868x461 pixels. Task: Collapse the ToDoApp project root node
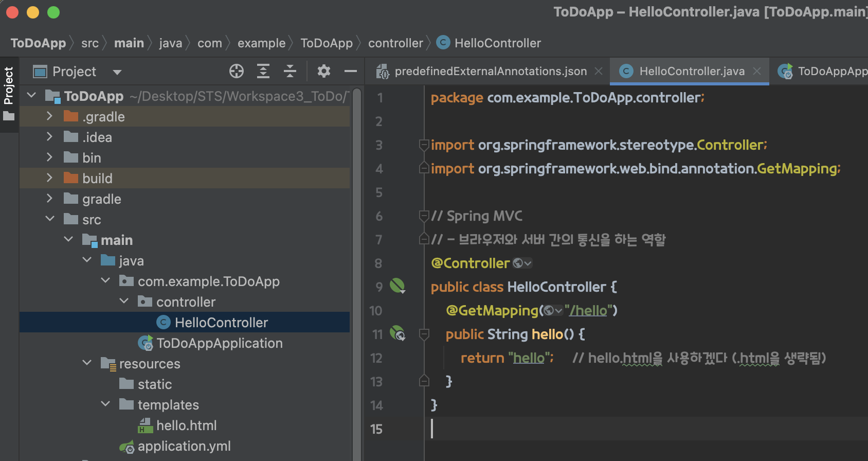tap(32, 95)
